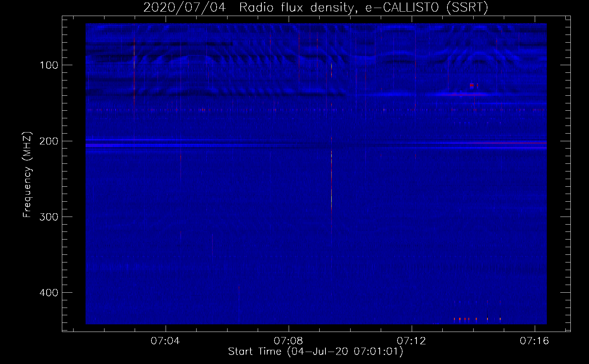This screenshot has height=364, width=589.
Task: Click the date "2020/07/04" in the title
Action: 185,8
